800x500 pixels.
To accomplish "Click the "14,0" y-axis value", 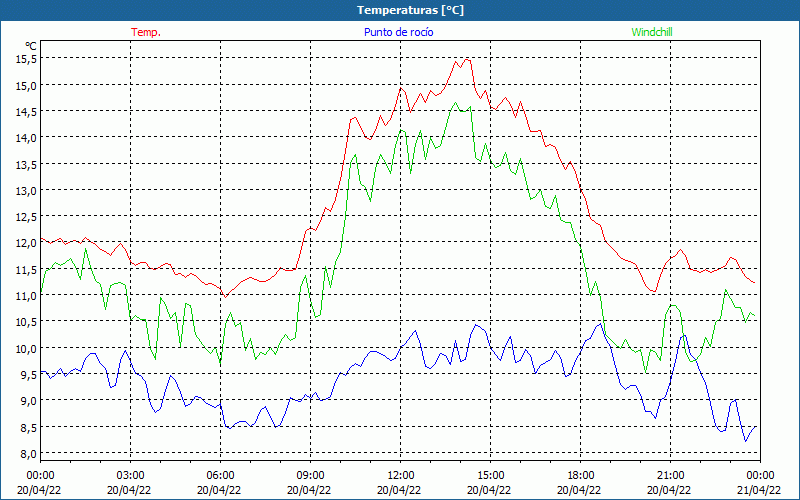I will tap(26, 138).
